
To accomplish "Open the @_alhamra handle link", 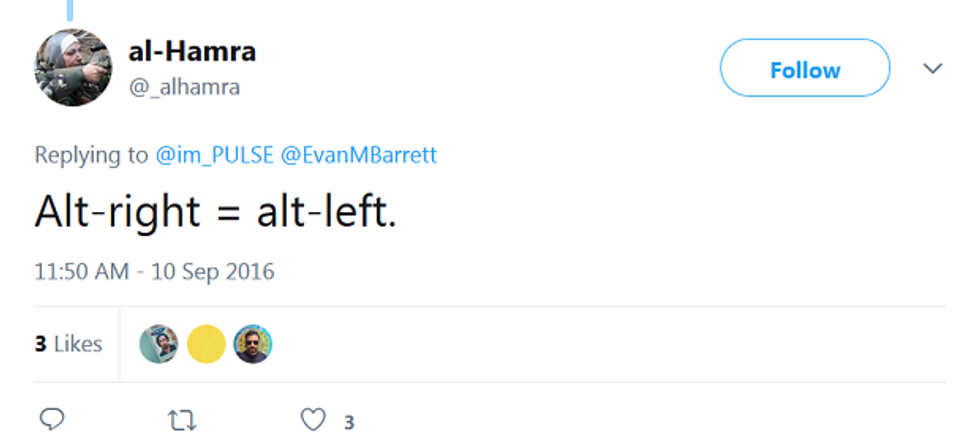I will click(x=184, y=87).
